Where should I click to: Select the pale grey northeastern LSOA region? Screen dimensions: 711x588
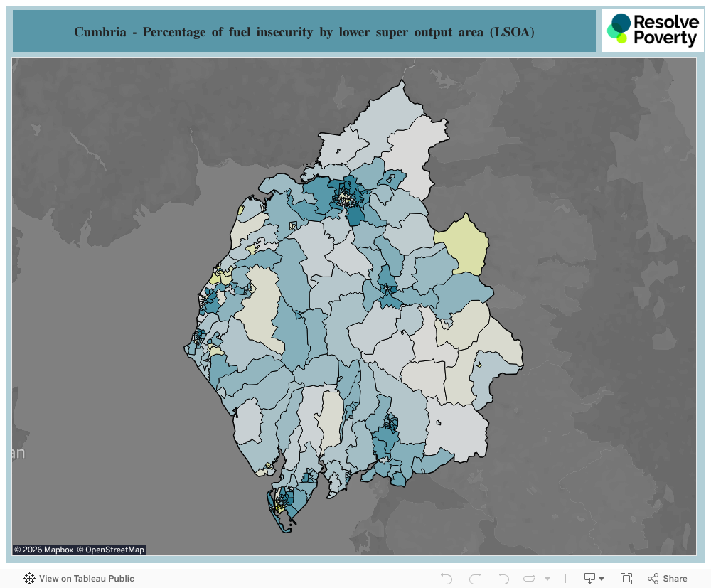417,154
